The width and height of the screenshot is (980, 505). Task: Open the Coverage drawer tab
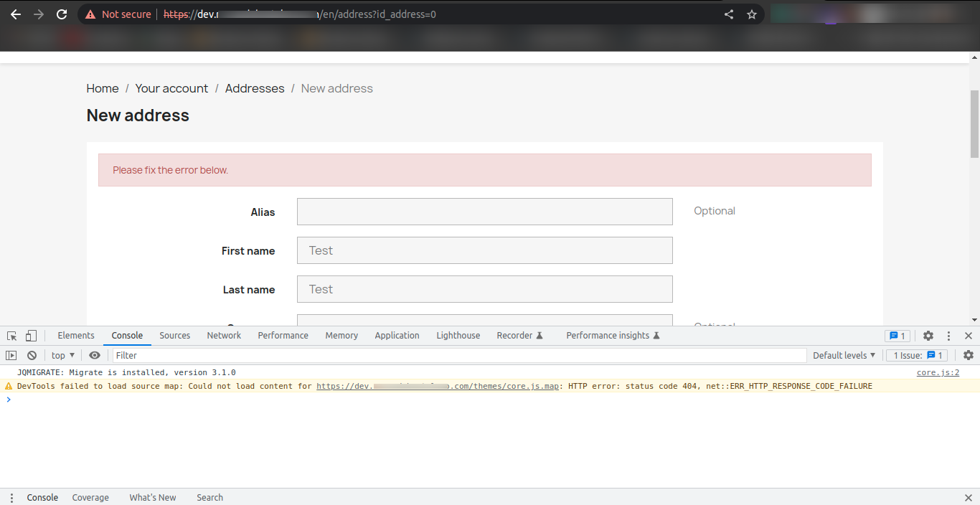90,497
